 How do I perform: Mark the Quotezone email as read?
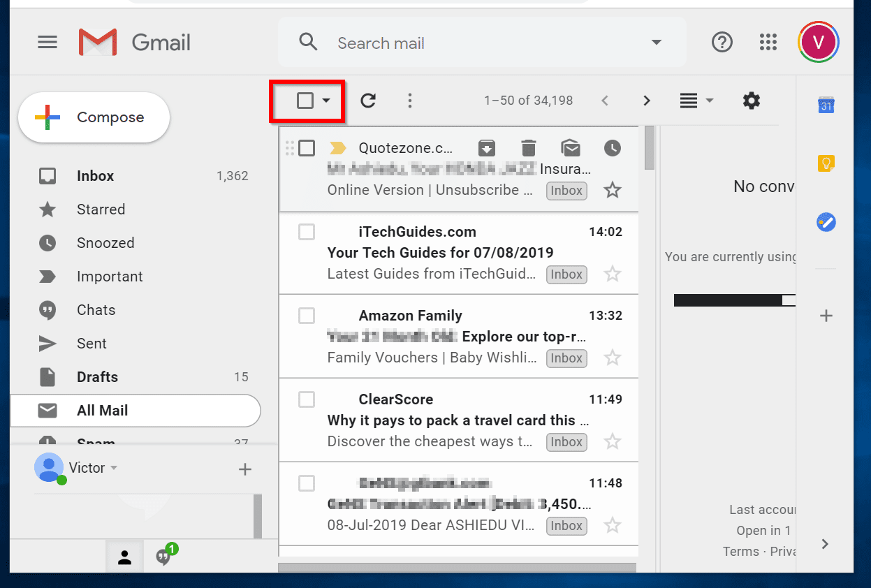tap(571, 148)
